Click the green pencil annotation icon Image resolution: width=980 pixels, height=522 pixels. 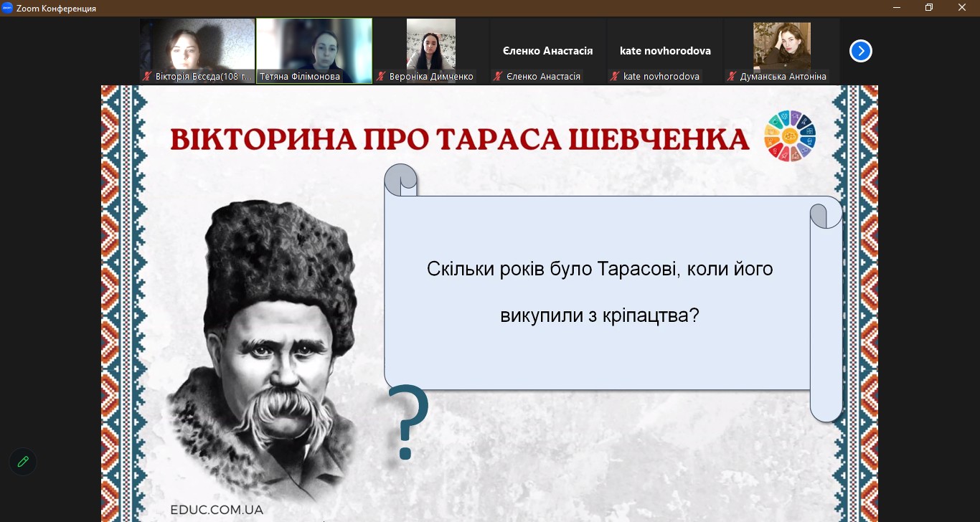tap(23, 462)
